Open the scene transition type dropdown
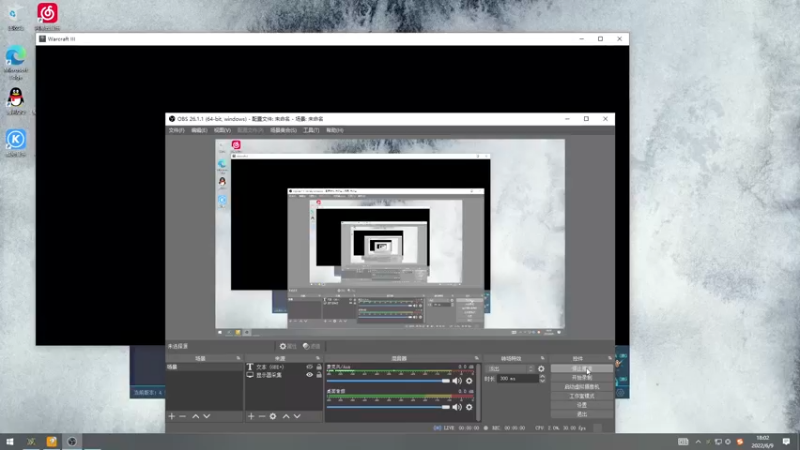Viewport: 800px width, 450px height. (x=510, y=368)
